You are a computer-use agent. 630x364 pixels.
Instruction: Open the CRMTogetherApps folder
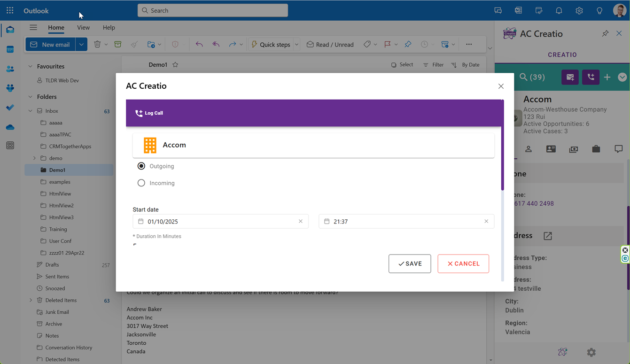[x=70, y=146]
